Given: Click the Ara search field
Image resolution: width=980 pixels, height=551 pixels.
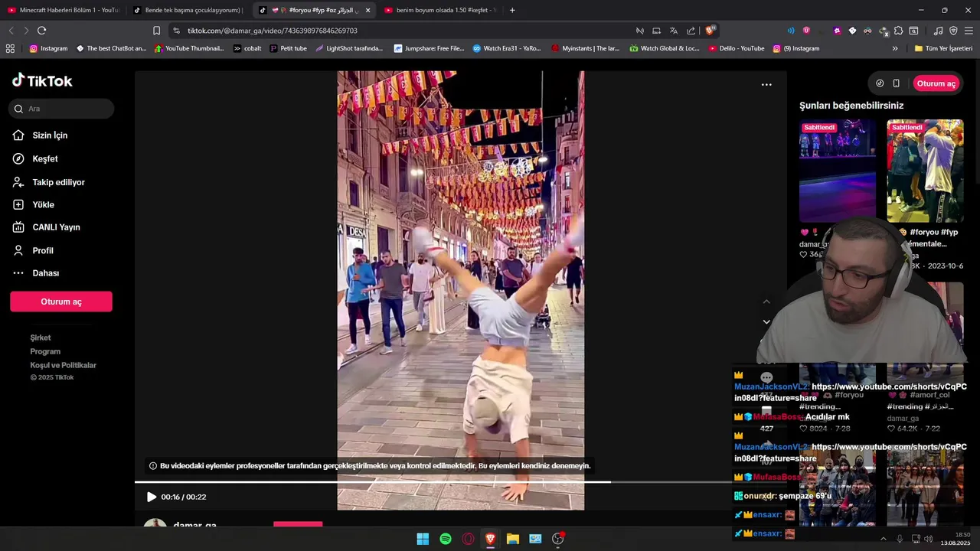Looking at the screenshot, I should pyautogui.click(x=62, y=109).
